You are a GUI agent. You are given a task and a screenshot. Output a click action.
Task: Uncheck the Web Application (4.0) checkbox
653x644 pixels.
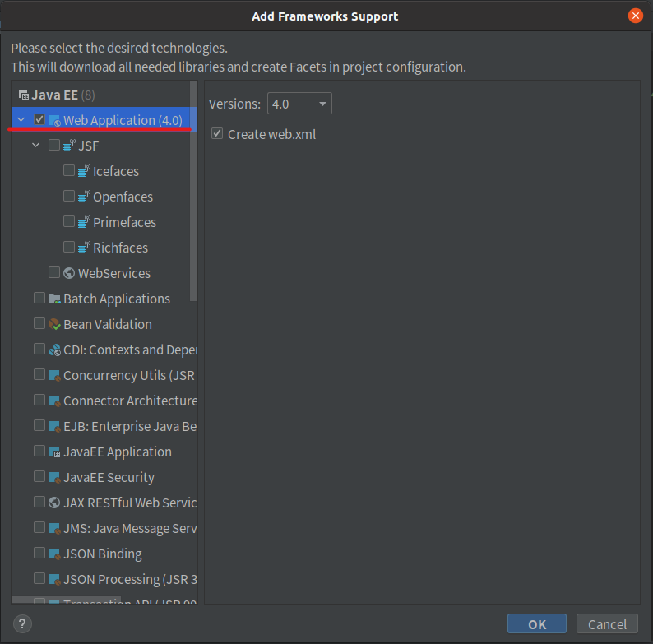(x=39, y=120)
